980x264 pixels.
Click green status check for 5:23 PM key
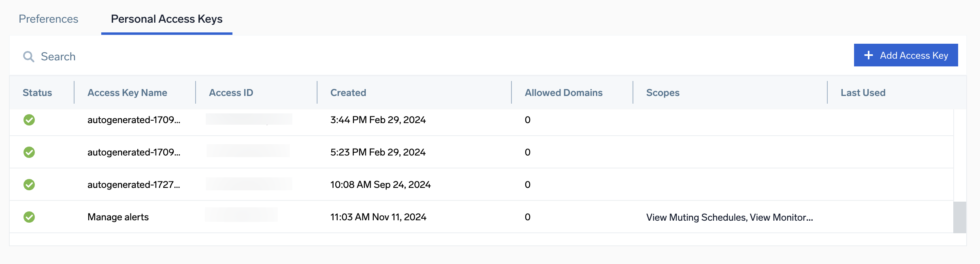29,152
